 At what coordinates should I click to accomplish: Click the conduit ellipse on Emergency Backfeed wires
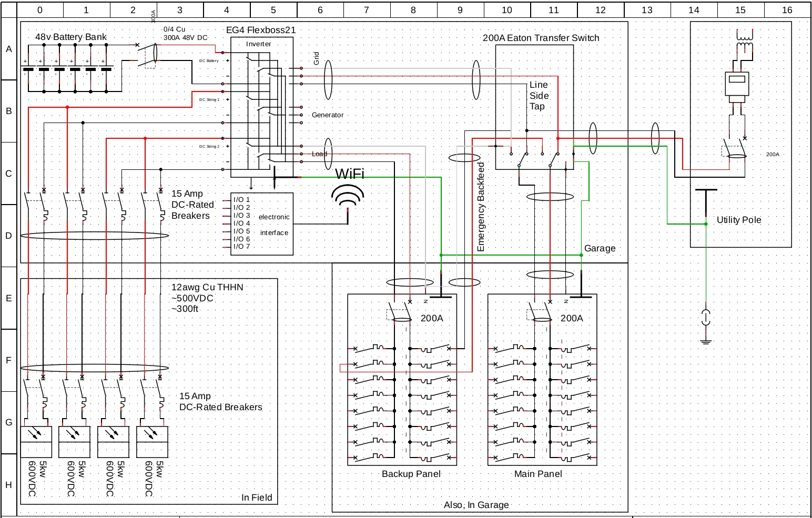click(464, 157)
